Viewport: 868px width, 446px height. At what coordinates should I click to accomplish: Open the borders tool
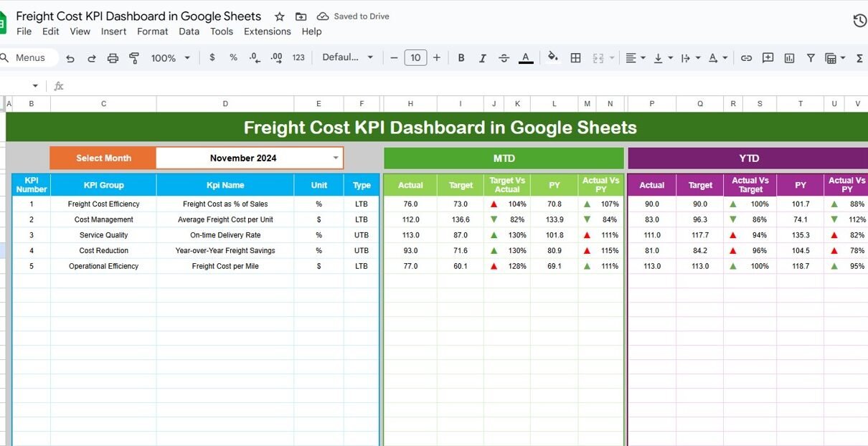575,58
